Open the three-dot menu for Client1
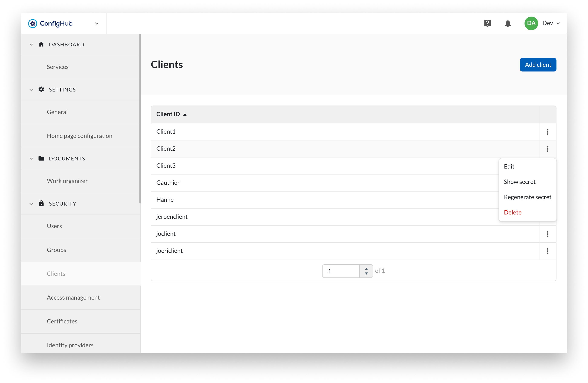 pos(548,132)
